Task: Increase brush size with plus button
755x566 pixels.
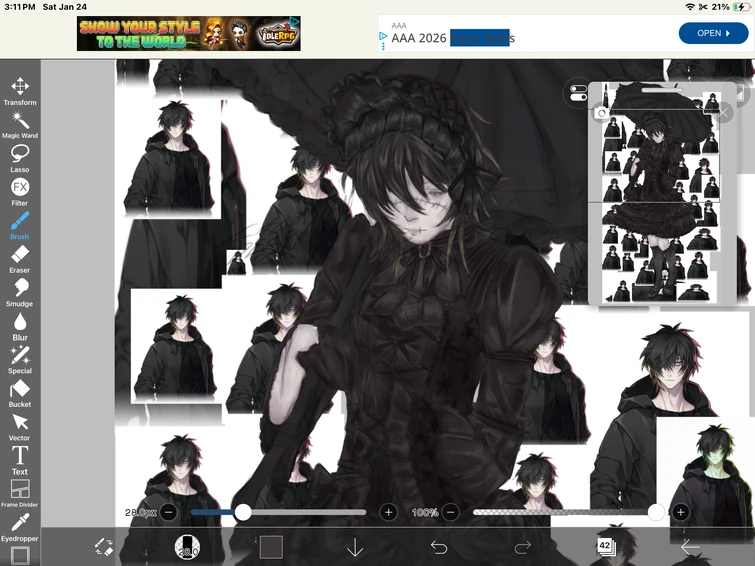Action: [x=389, y=512]
